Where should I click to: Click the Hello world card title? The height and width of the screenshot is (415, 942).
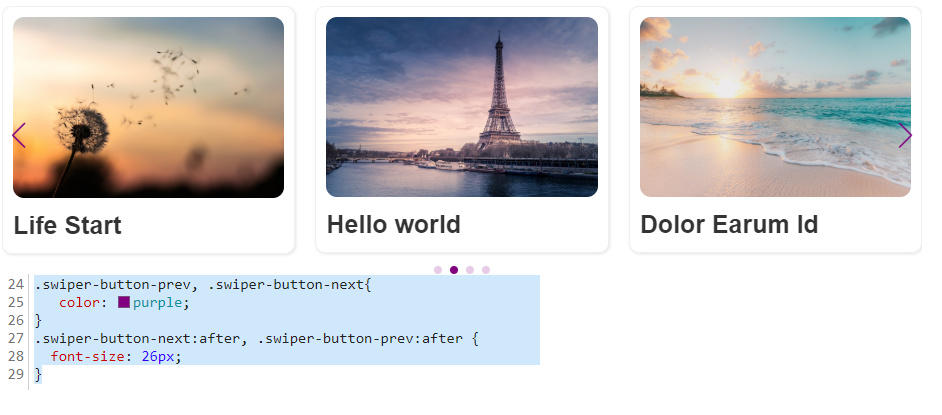pos(394,225)
